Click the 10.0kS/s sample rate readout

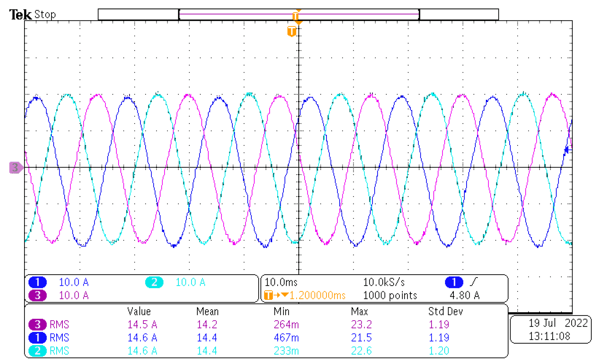[x=384, y=282]
